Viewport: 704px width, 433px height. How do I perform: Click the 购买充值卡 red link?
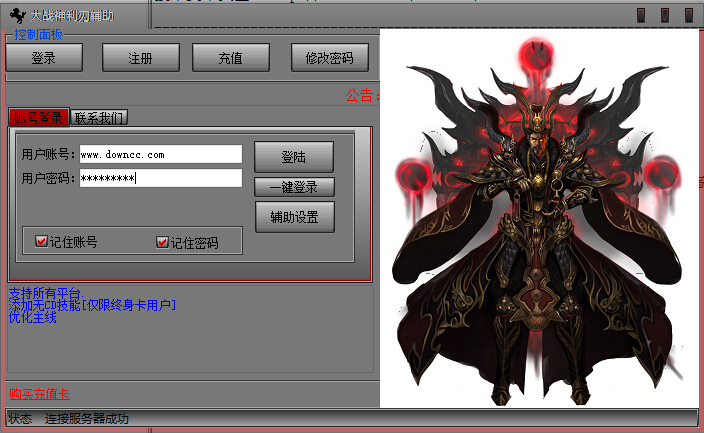pyautogui.click(x=39, y=394)
